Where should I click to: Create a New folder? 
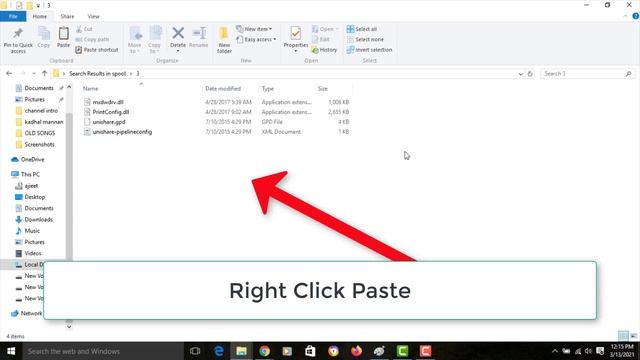click(x=224, y=40)
